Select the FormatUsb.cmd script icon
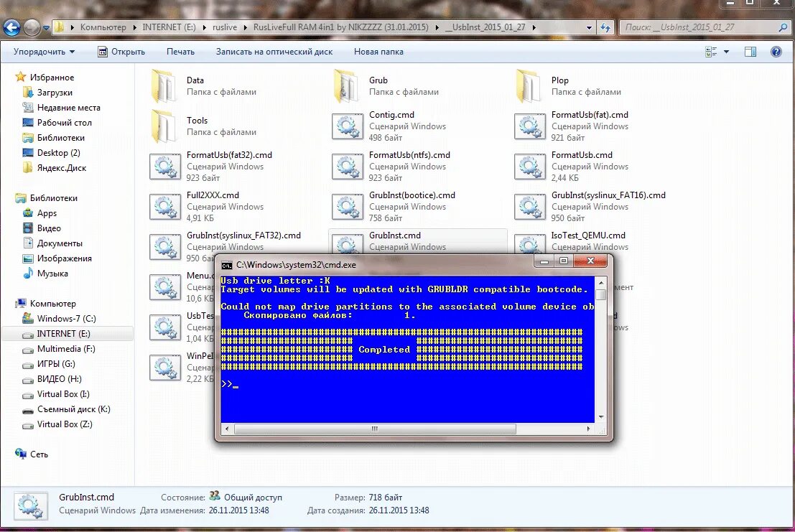This screenshot has height=532, width=795. (x=530, y=166)
